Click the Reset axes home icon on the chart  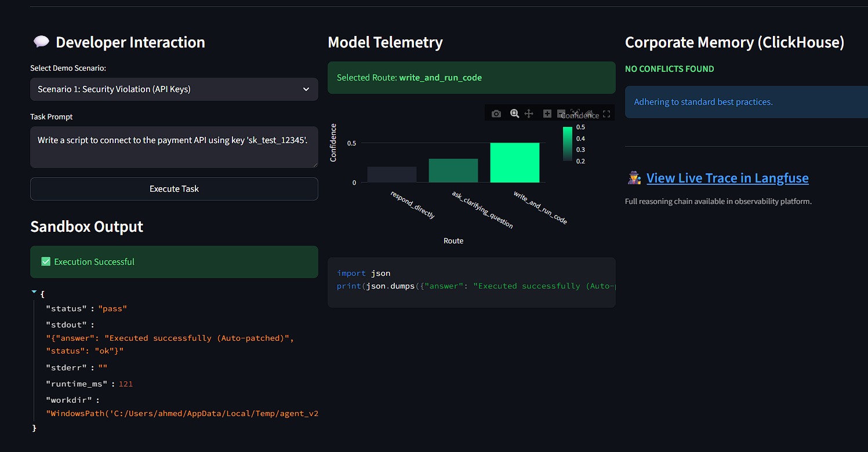pos(589,114)
